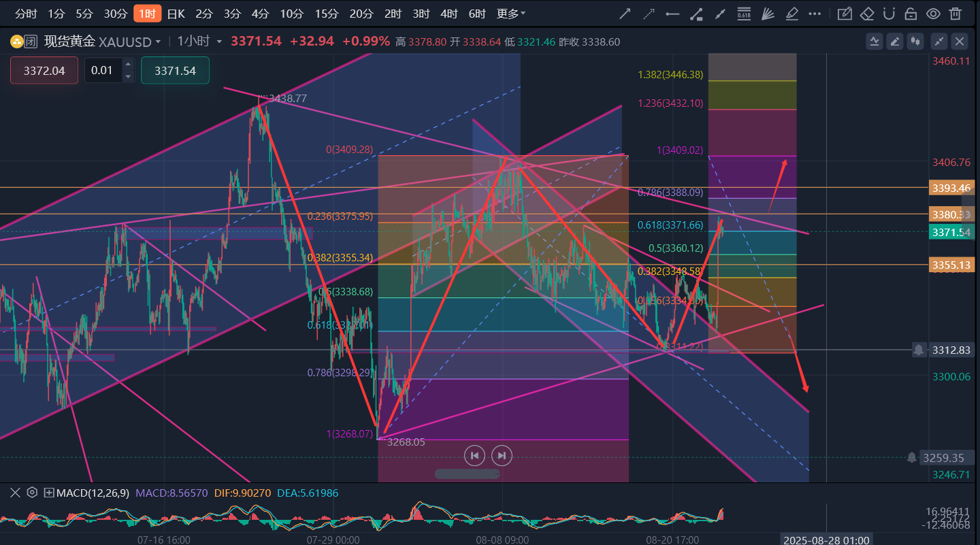Image resolution: width=980 pixels, height=545 pixels.
Task: Click the red 3372.04 price button
Action: click(x=44, y=71)
